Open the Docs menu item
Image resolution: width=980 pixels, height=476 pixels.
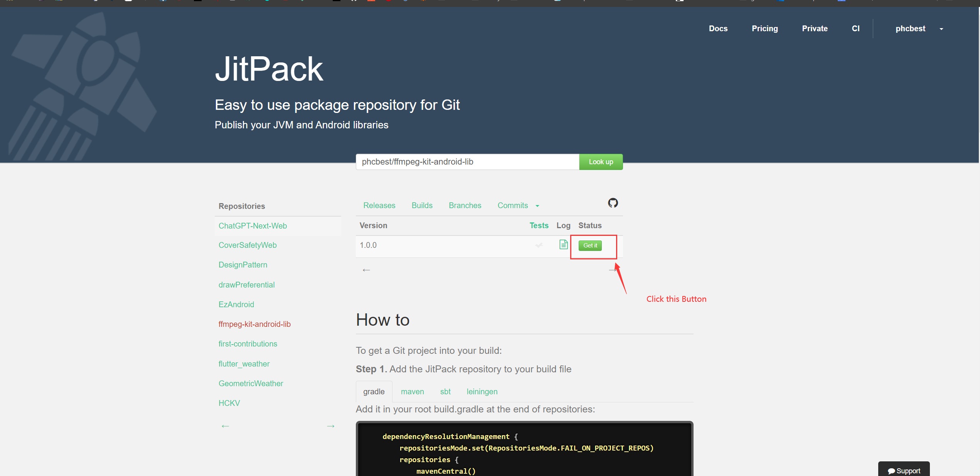[718, 29]
